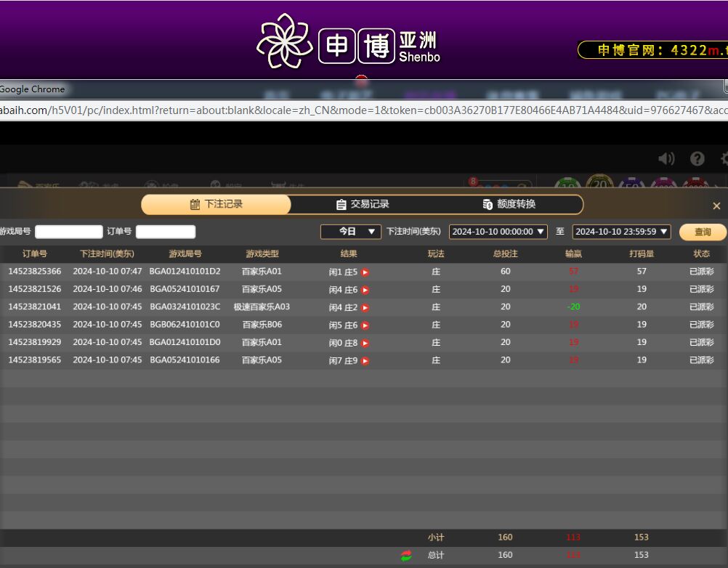Select the 20 value betting chip
The image size is (728, 568).
click(x=599, y=184)
